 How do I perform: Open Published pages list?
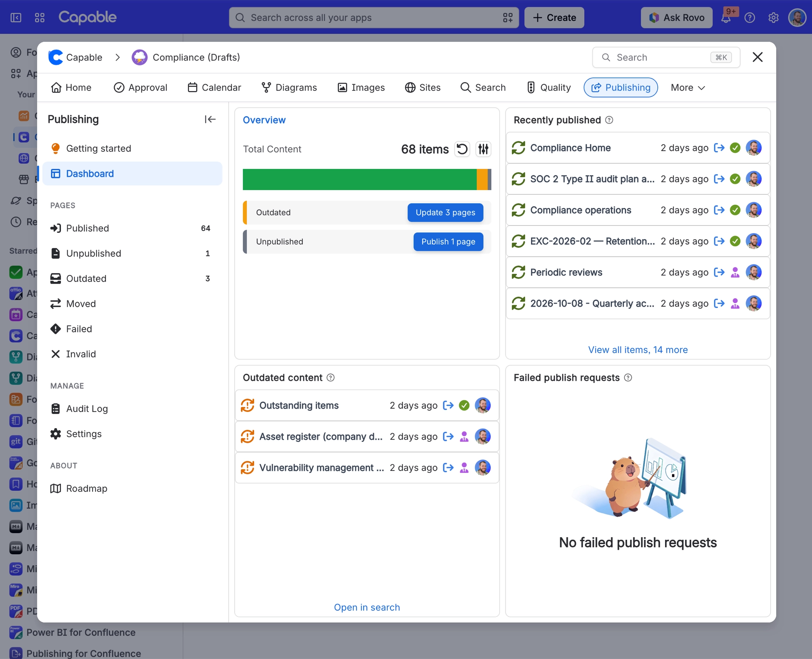click(x=132, y=228)
